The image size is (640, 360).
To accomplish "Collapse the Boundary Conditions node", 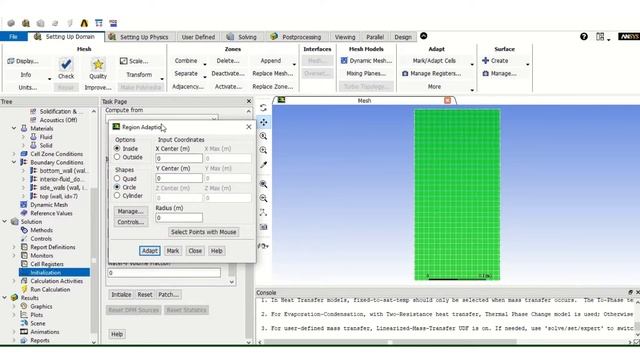I will pos(14,162).
